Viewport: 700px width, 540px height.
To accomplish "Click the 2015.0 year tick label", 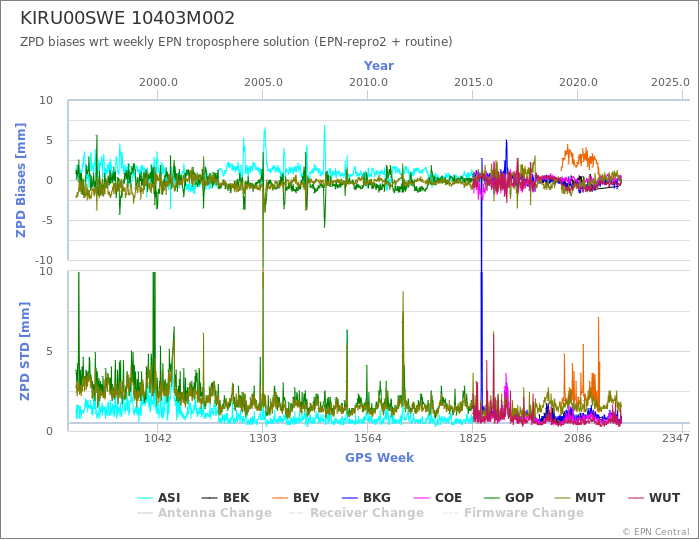I will [473, 83].
